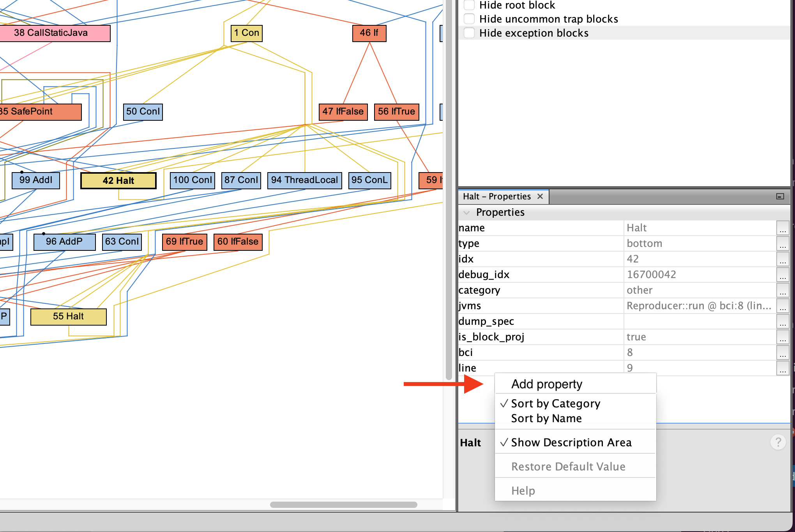795x532 pixels.
Task: Open the idx property ellipsis button
Action: 783,259
